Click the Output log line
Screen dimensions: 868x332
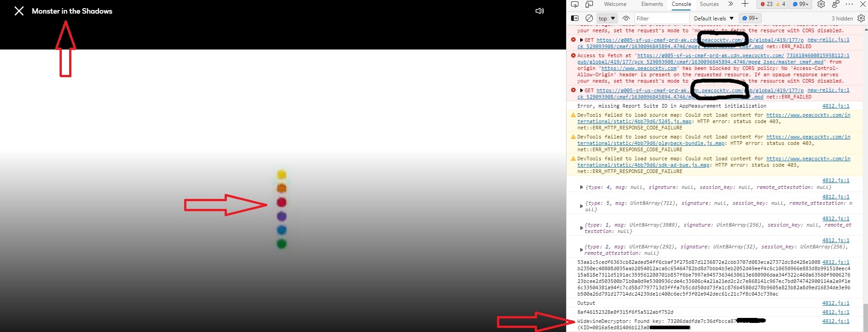coord(586,303)
